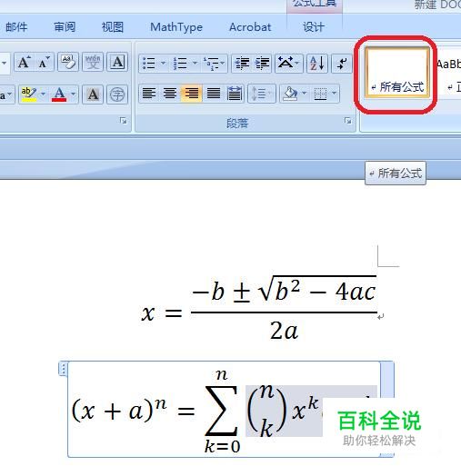This screenshot has height=476, width=461.
Task: Apply text highlight color
Action: (x=29, y=94)
